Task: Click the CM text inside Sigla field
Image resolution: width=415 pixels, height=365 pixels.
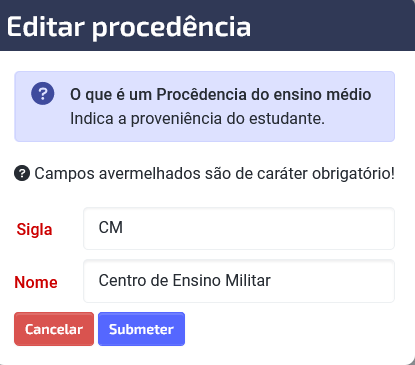Action: click(x=111, y=228)
